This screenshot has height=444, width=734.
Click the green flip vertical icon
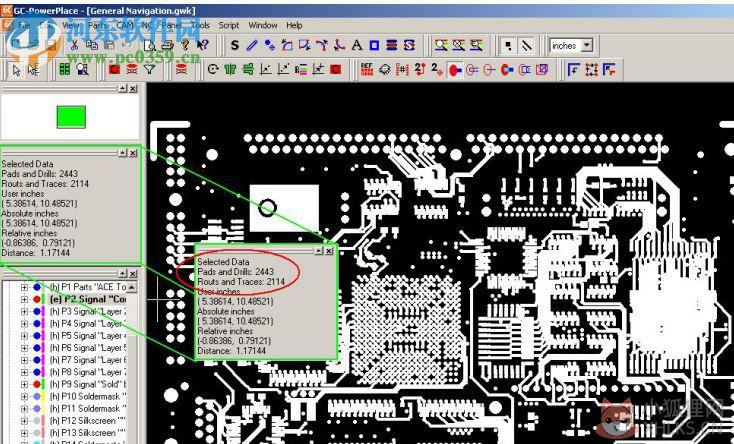click(x=248, y=70)
